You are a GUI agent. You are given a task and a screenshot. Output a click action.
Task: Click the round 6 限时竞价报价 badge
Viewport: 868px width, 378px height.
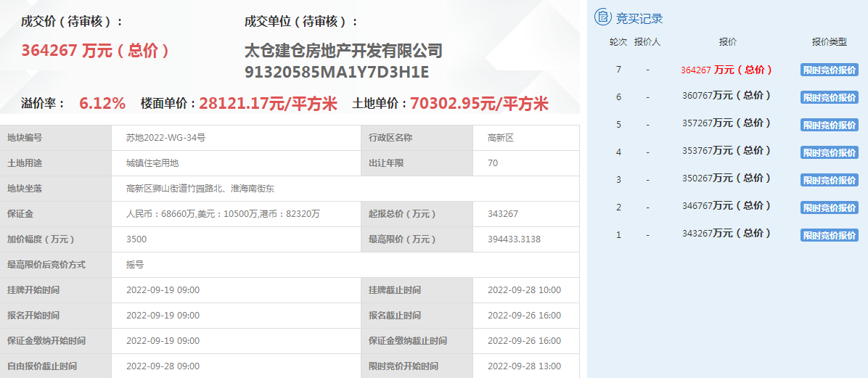[830, 97]
